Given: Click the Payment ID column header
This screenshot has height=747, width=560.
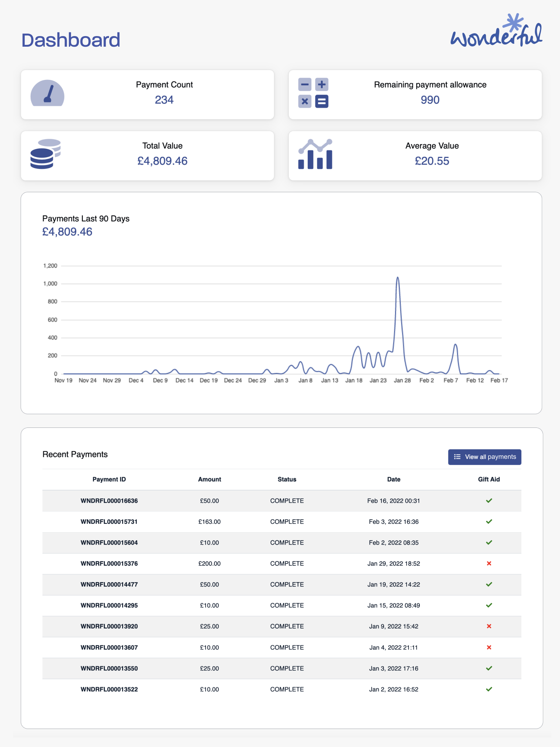Looking at the screenshot, I should [109, 479].
